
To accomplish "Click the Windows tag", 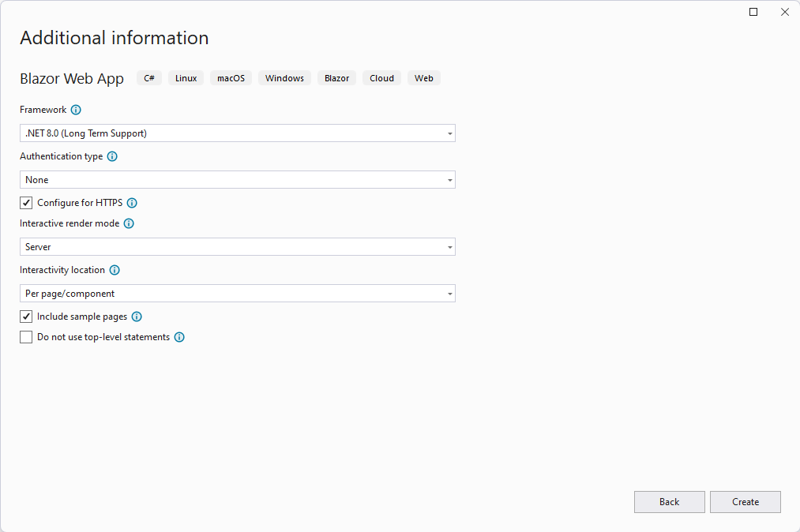I will 284,78.
